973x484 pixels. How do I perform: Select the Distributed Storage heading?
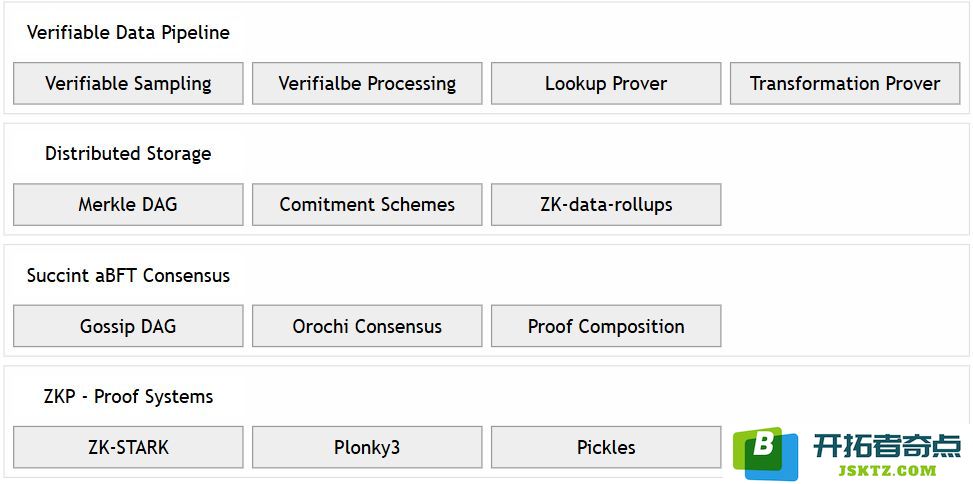[128, 153]
